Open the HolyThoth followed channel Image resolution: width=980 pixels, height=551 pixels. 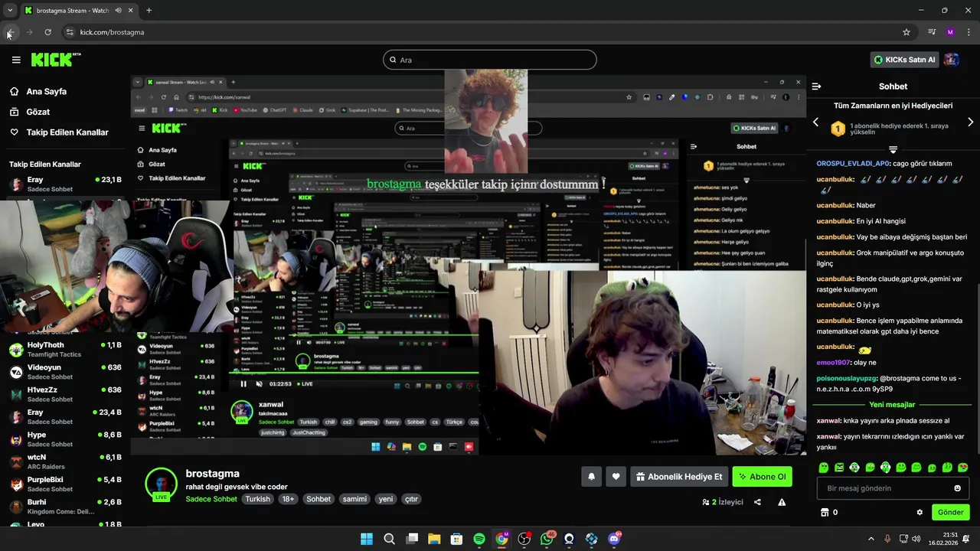(x=65, y=350)
